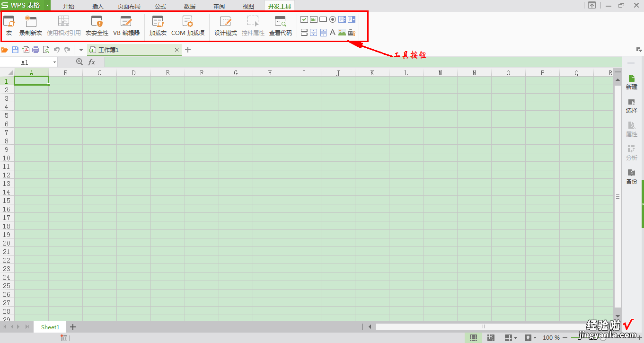The image size is (644, 343).
Task: Select the Sheet1 sheet tab
Action: pyautogui.click(x=50, y=327)
